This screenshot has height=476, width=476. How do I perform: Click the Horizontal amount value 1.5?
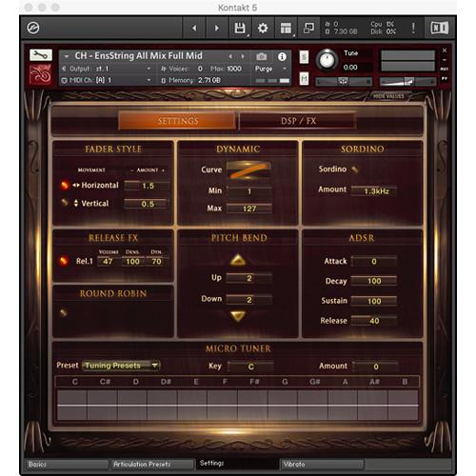pyautogui.click(x=147, y=186)
